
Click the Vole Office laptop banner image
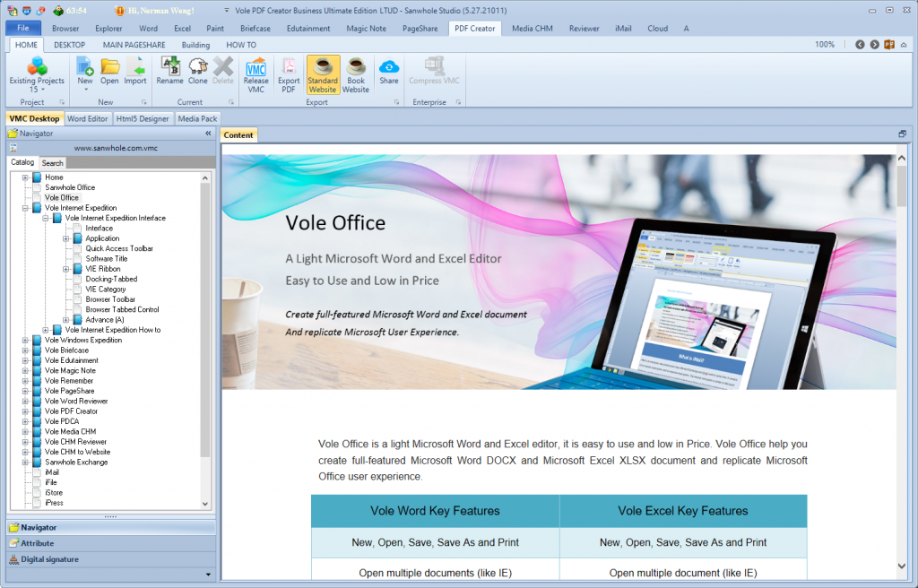point(559,272)
